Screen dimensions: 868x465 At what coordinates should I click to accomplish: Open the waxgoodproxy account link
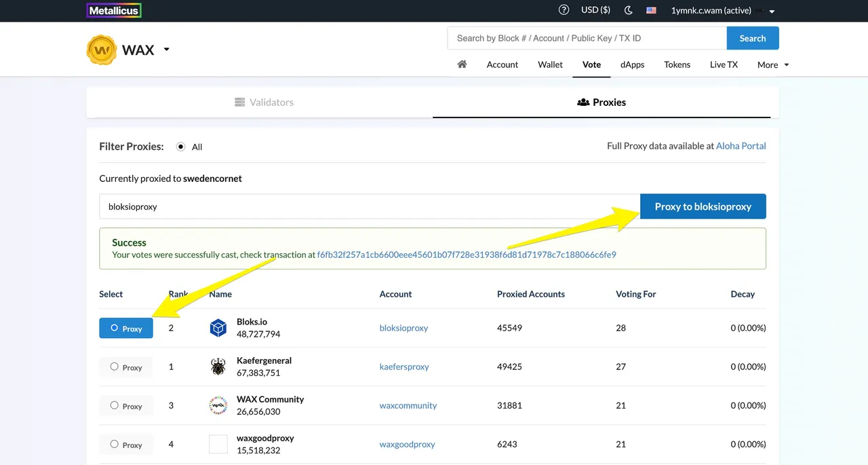pyautogui.click(x=407, y=444)
